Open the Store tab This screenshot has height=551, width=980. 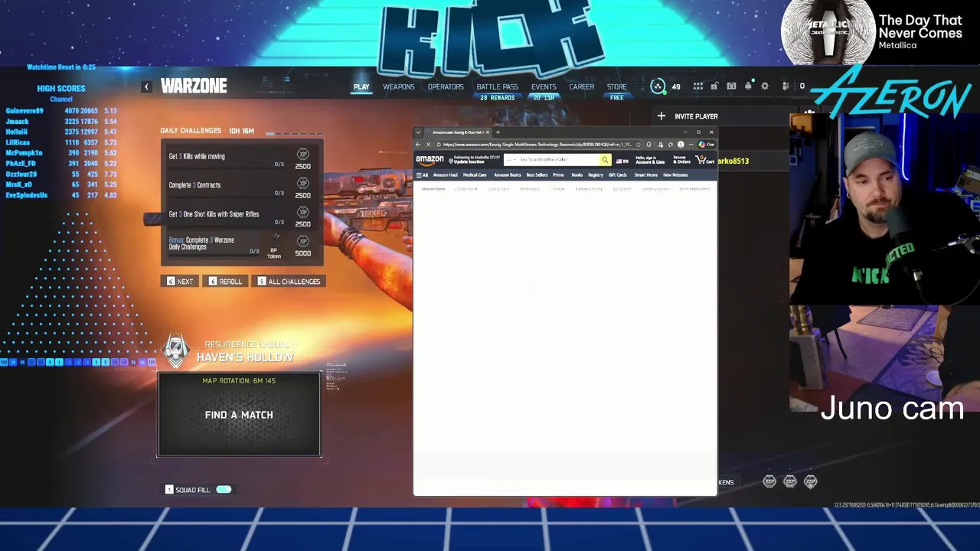pyautogui.click(x=617, y=86)
